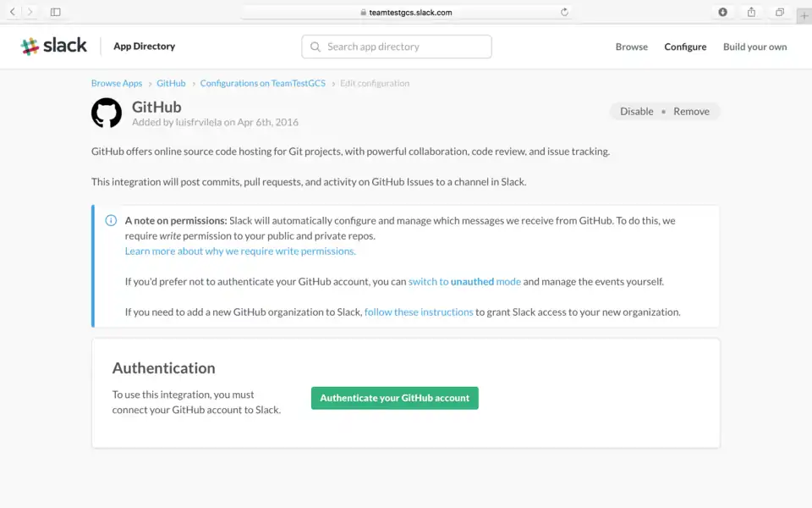Remove the GitHub integration

click(x=691, y=112)
